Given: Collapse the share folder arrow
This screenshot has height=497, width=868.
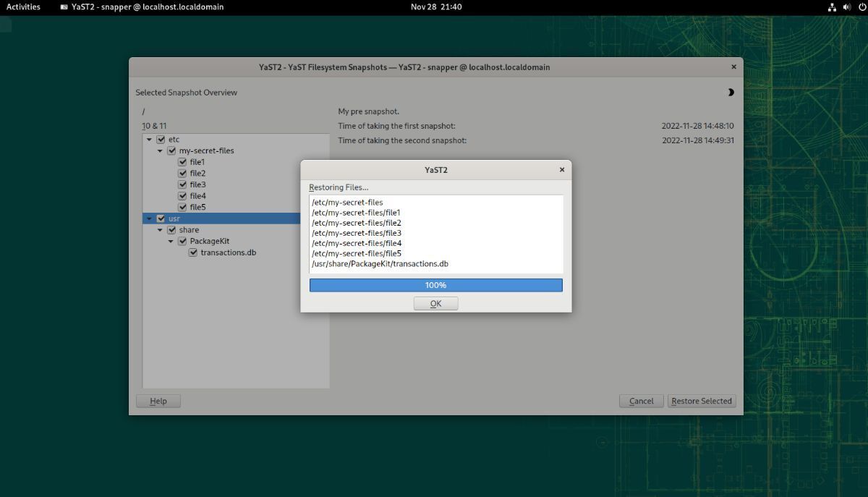Looking at the screenshot, I should [x=160, y=230].
